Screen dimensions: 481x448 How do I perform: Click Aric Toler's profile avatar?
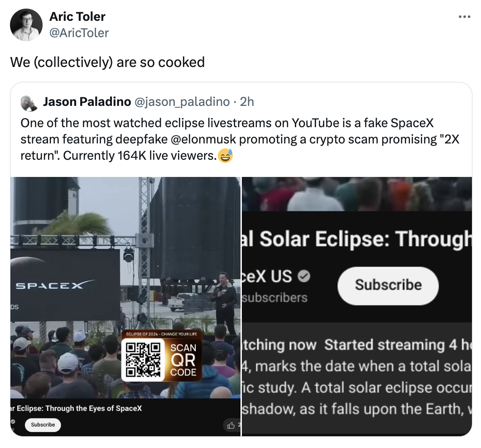click(x=26, y=24)
